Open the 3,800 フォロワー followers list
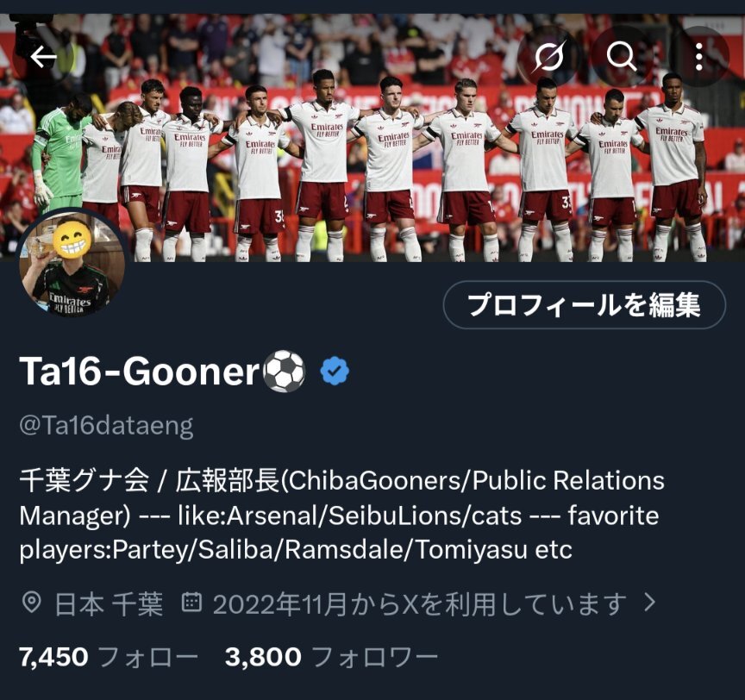Screen dimensions: 745x700 (x=331, y=657)
